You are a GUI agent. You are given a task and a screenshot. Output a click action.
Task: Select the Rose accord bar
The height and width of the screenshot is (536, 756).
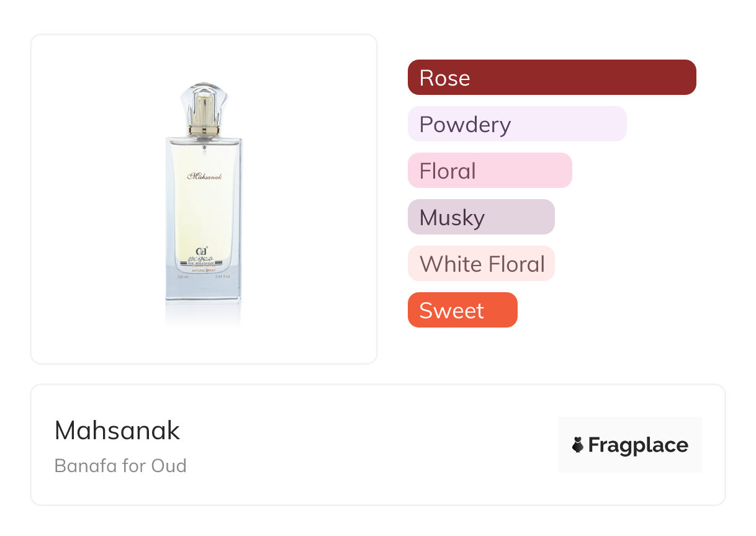[552, 78]
